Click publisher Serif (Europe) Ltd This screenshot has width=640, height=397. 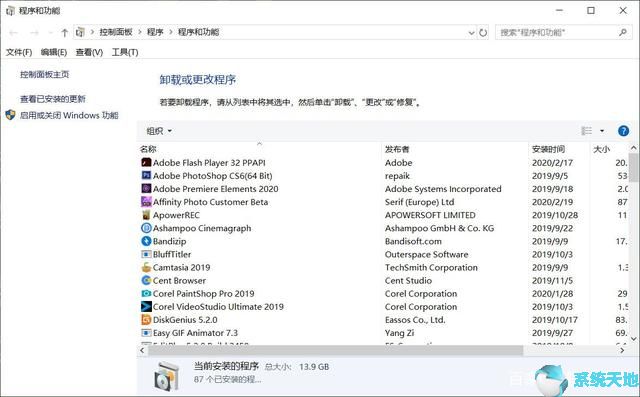[x=419, y=202]
